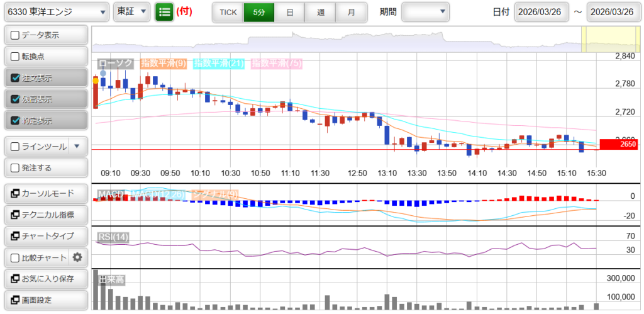The height and width of the screenshot is (314, 644).
Task: Click the ローソク legend label
Action: [x=116, y=63]
